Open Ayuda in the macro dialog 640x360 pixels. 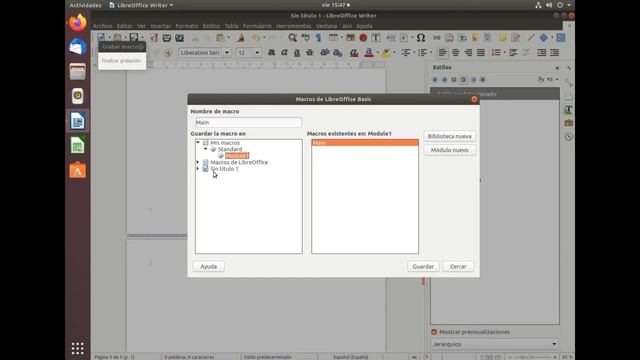[x=209, y=267]
